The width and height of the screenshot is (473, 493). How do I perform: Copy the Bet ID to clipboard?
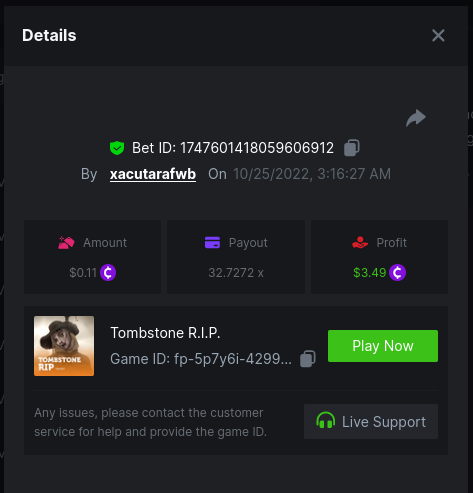tap(352, 148)
